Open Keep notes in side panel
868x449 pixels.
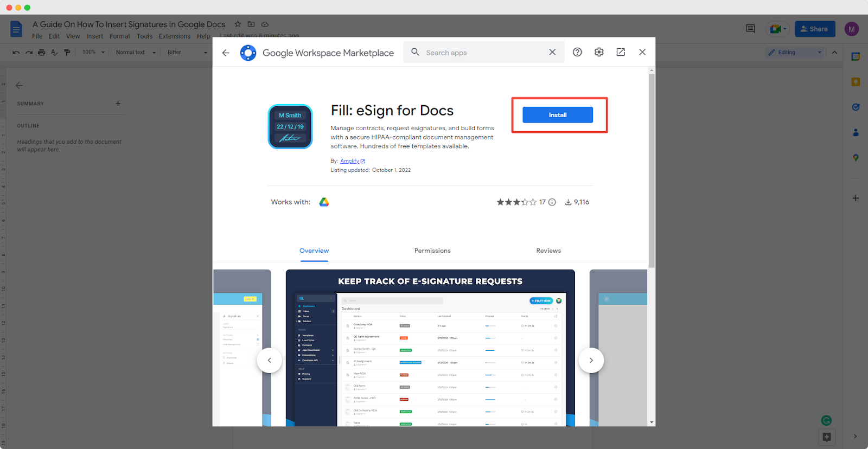tap(856, 82)
